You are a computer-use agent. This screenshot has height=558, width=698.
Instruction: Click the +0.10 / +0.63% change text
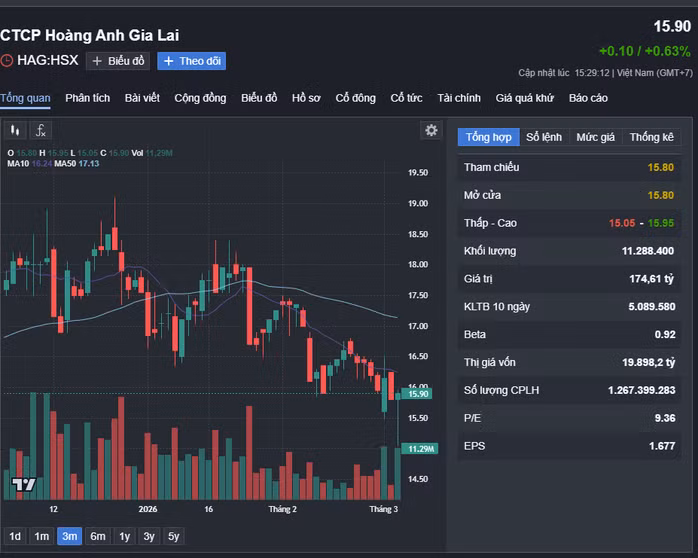click(645, 51)
